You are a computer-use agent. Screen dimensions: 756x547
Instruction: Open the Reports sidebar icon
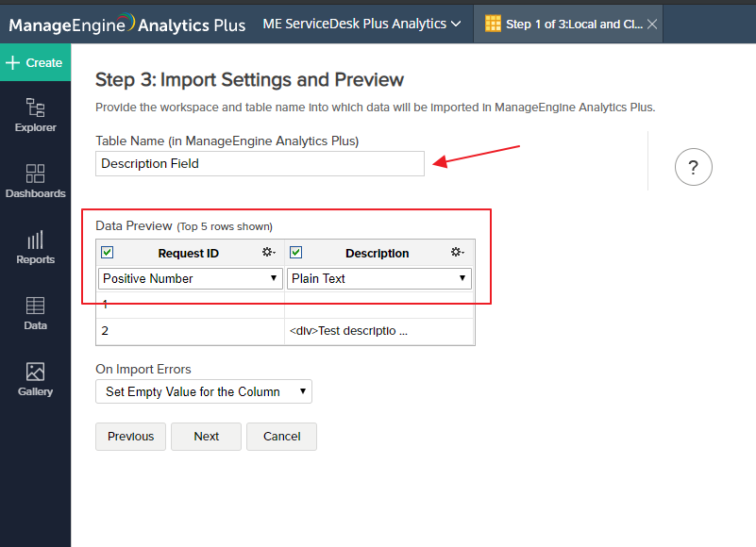tap(35, 246)
